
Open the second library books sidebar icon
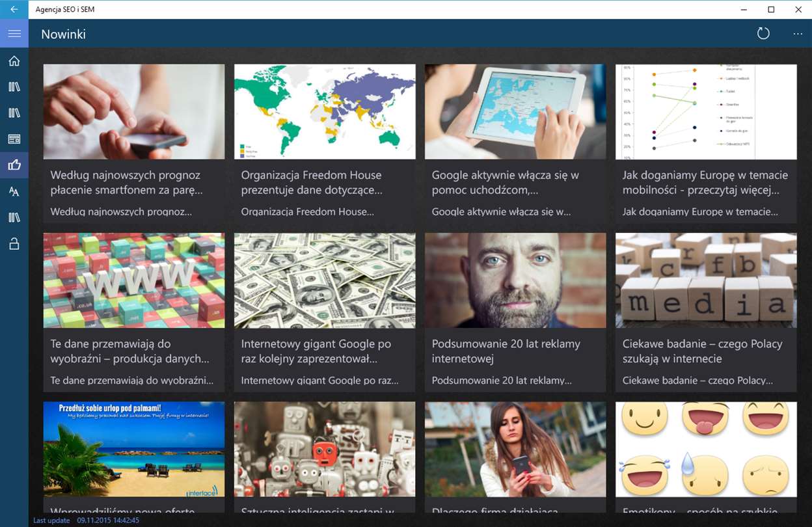coord(14,113)
